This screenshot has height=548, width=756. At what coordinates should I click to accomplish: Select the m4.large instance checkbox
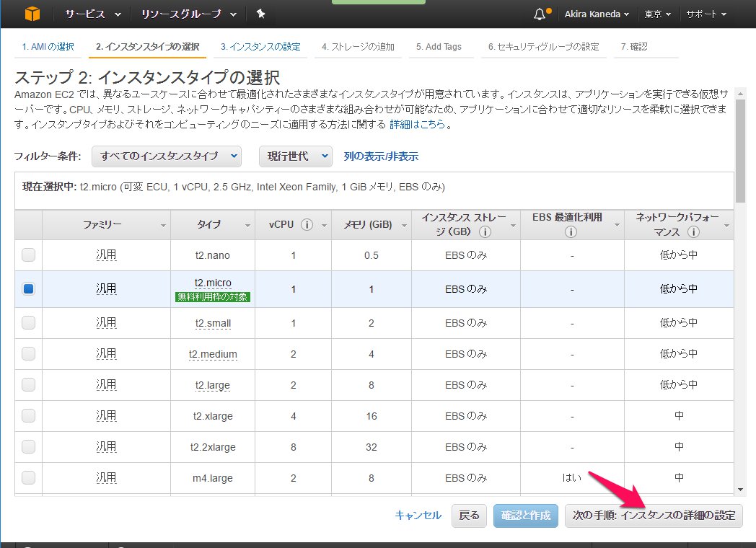[28, 477]
